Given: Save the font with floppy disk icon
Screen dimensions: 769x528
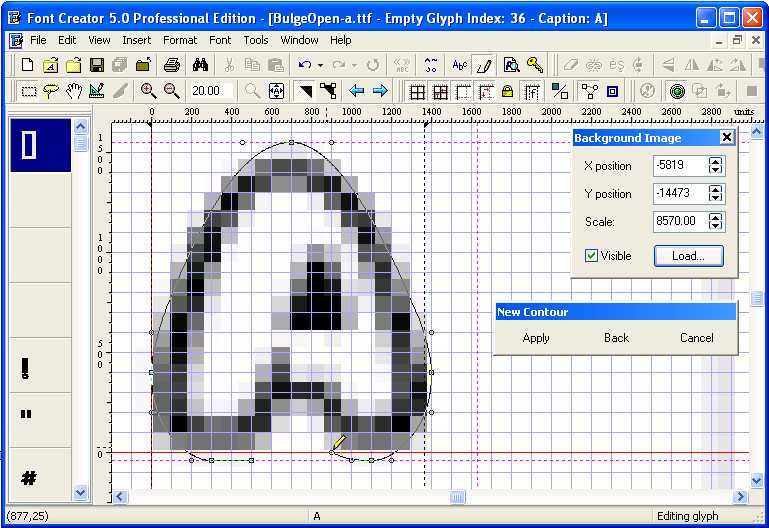Looking at the screenshot, I should click(x=97, y=64).
